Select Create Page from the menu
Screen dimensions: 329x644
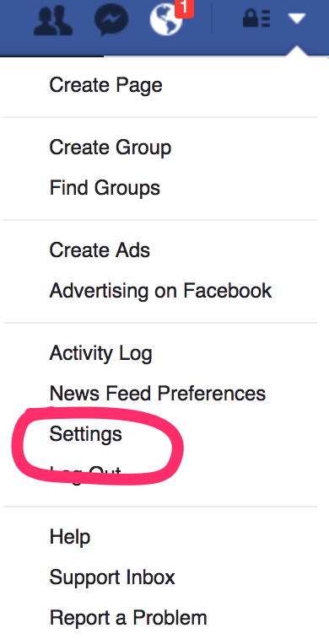coord(105,85)
